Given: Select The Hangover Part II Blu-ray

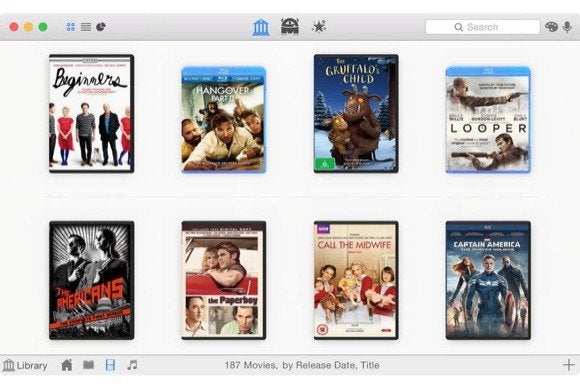Looking at the screenshot, I should click(x=223, y=119).
